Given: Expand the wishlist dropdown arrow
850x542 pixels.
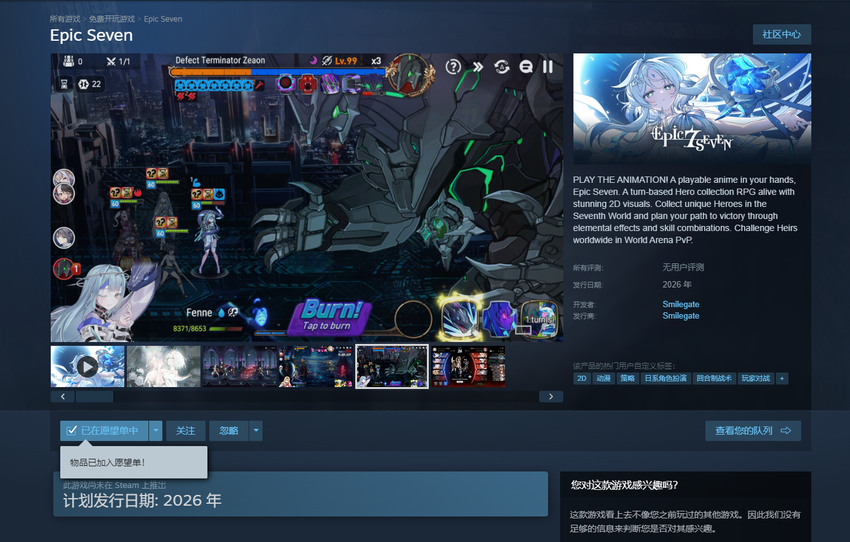Looking at the screenshot, I should pyautogui.click(x=156, y=430).
